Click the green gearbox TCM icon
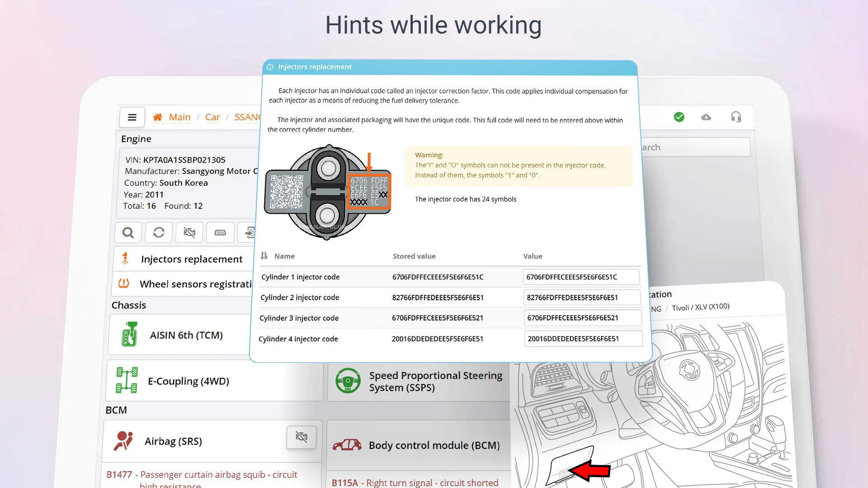This screenshot has height=488, width=868. pyautogui.click(x=129, y=334)
